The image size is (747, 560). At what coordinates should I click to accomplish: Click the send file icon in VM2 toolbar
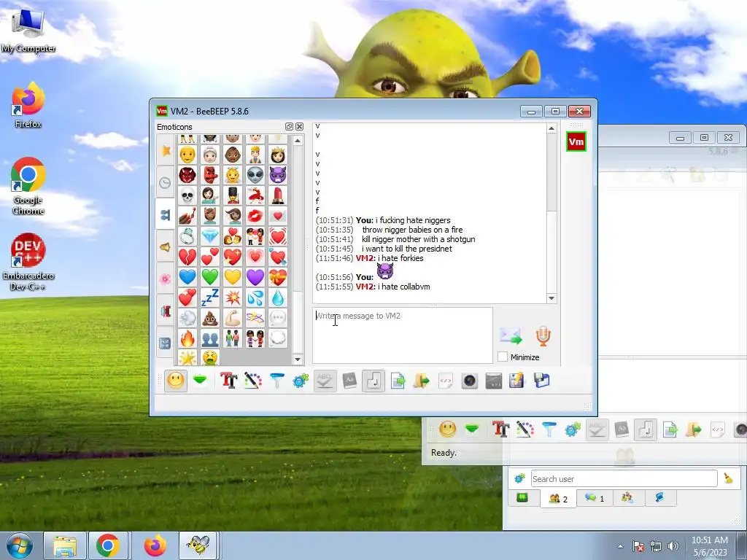[398, 381]
